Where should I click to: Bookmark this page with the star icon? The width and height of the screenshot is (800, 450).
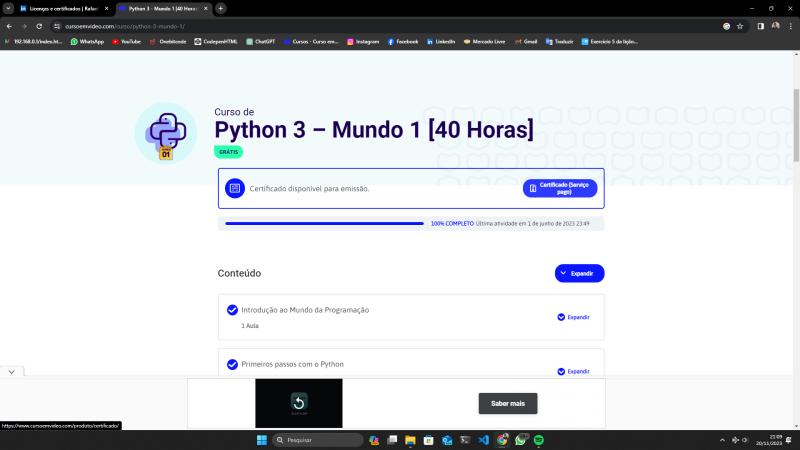tap(740, 26)
